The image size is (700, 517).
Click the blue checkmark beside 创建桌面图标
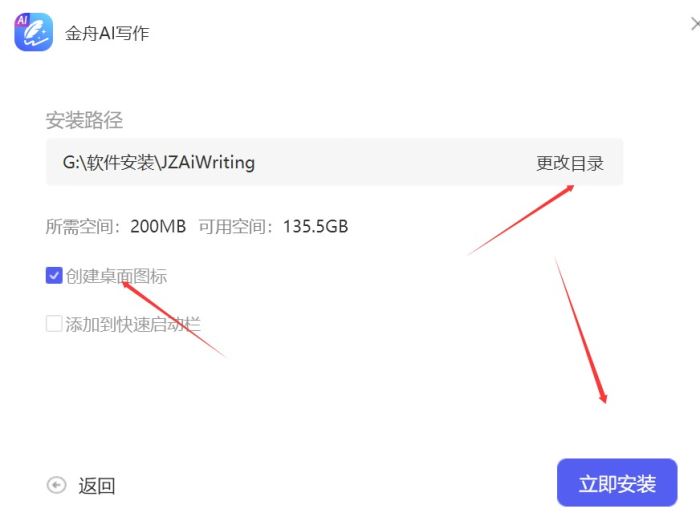point(54,275)
